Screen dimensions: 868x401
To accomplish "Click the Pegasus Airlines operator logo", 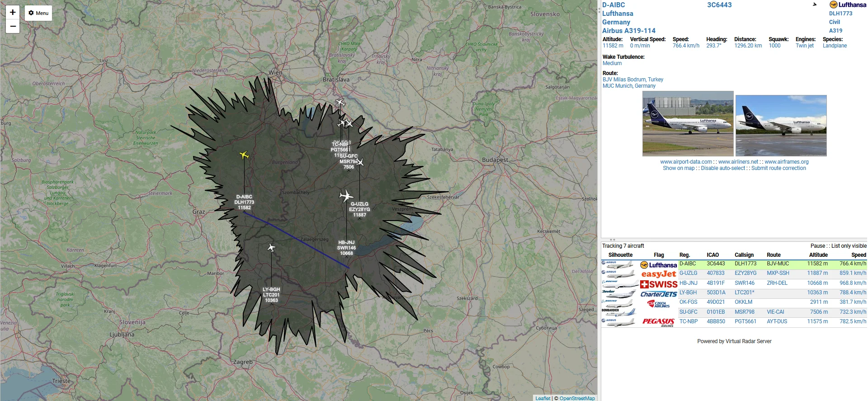I will pos(659,322).
